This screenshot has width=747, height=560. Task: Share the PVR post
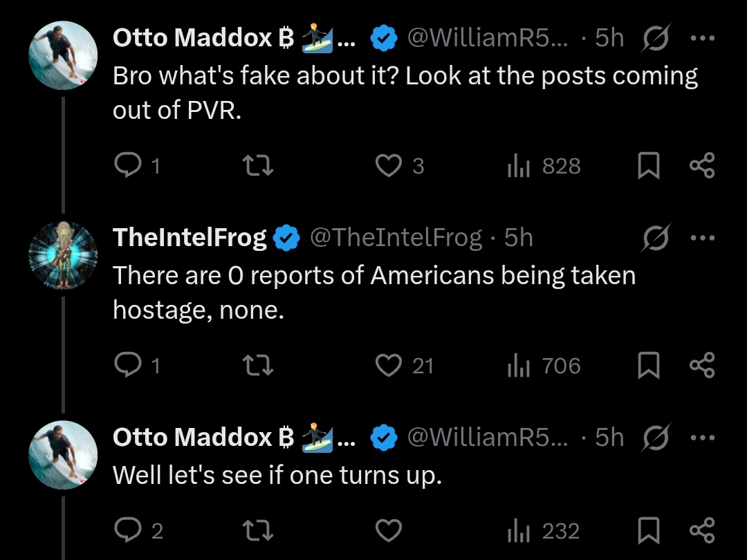coord(702,166)
